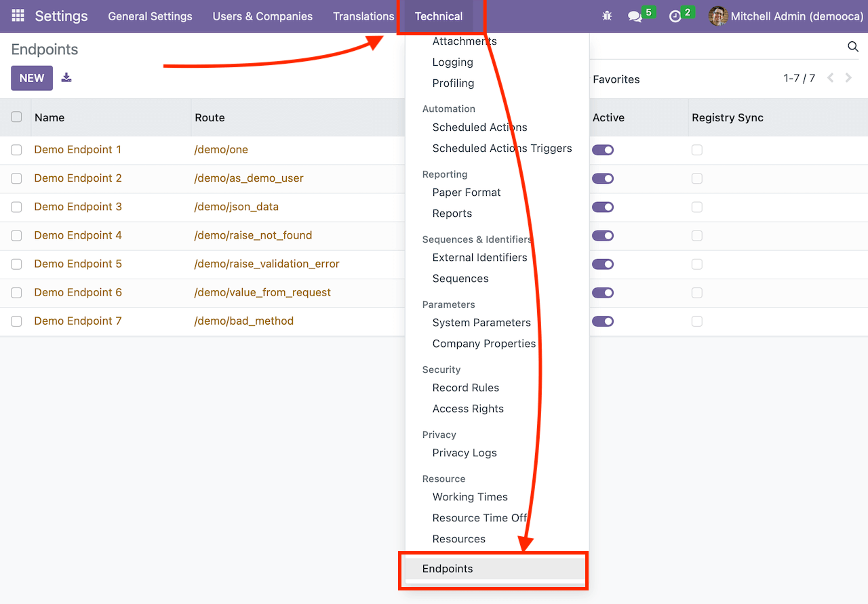This screenshot has height=604, width=868.
Task: Check the Registry Sync box for Demo Endpoint 1
Action: click(696, 149)
